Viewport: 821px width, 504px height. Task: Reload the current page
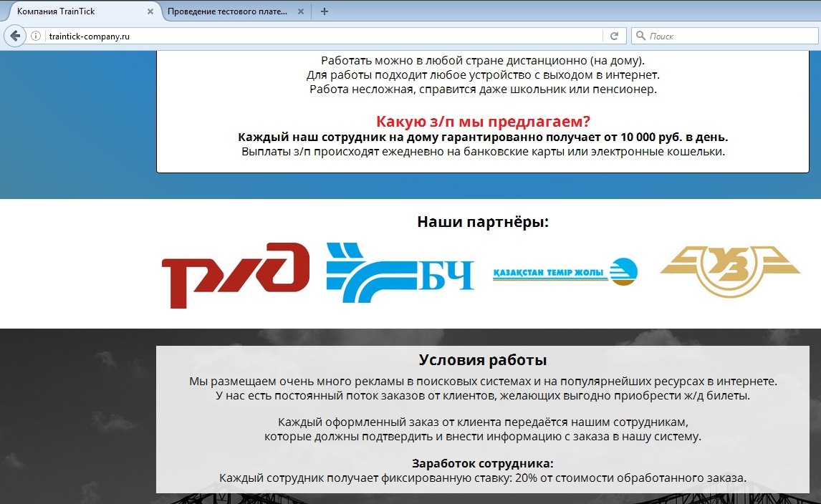tap(614, 36)
